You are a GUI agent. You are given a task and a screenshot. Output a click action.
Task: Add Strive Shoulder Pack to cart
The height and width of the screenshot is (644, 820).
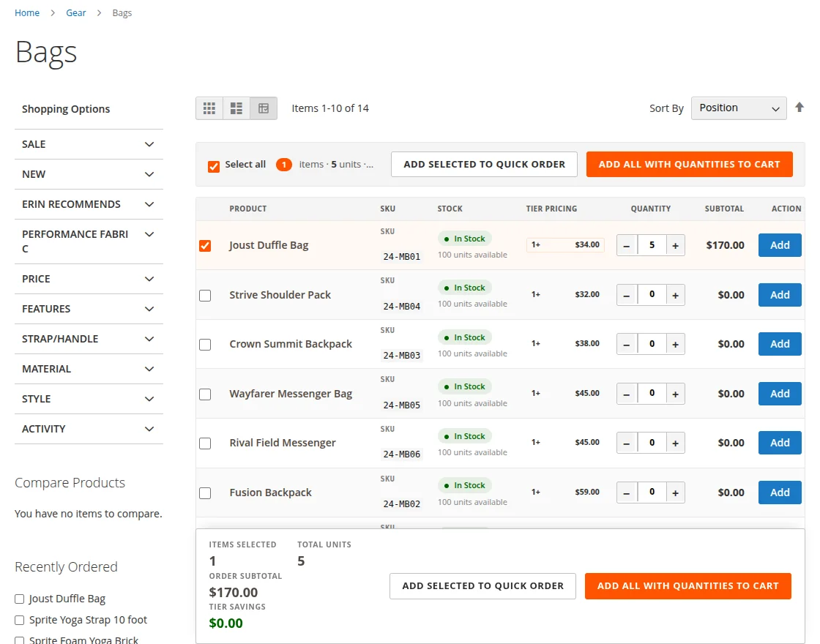(x=780, y=295)
